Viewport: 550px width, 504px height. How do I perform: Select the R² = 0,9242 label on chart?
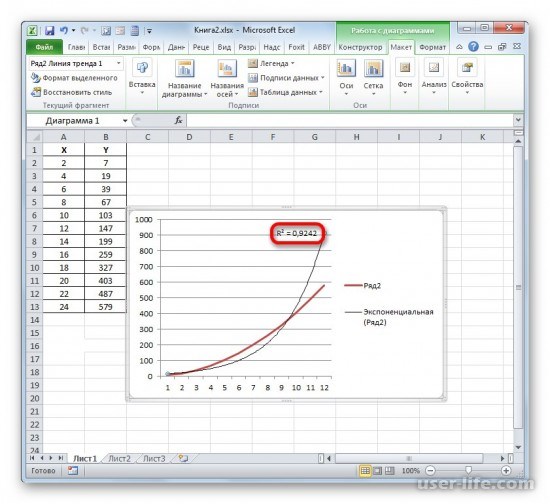tap(296, 233)
